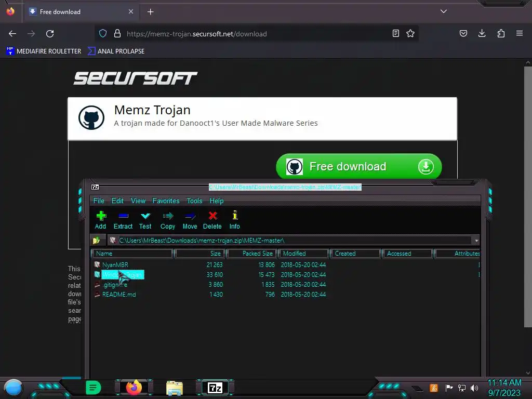Open a new Firefox tab
The height and width of the screenshot is (399, 532).
[x=151, y=12]
